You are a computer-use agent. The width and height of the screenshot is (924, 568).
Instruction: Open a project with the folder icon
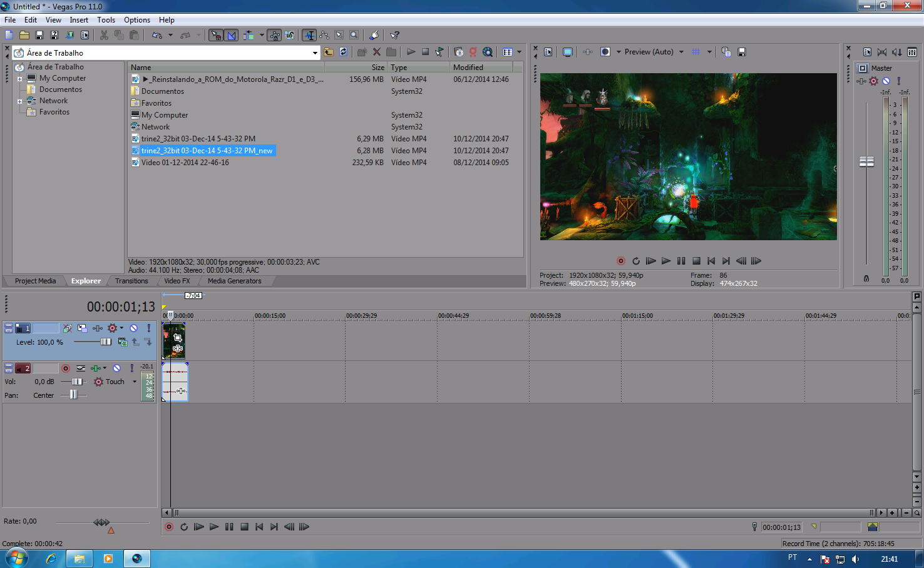coord(24,35)
